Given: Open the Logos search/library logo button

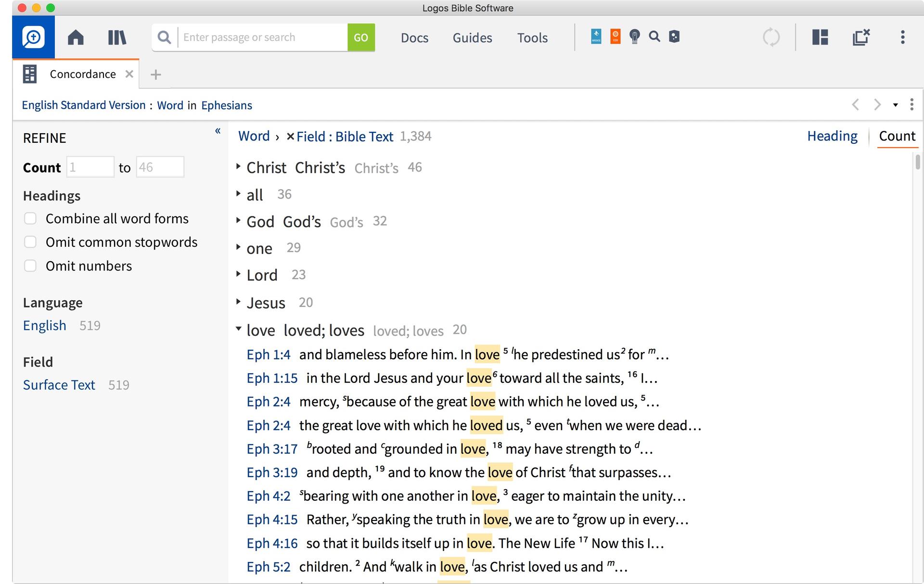Looking at the screenshot, I should (x=33, y=38).
